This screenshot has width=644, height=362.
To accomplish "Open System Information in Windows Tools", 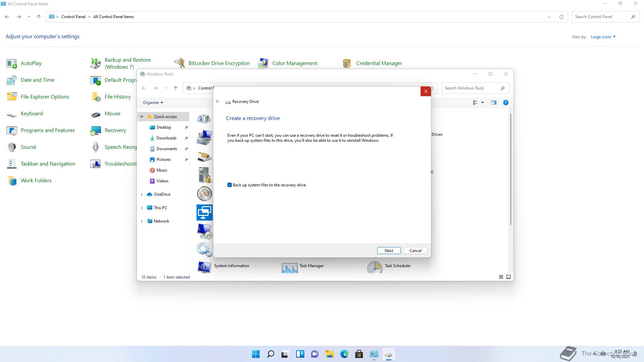I will click(223, 266).
